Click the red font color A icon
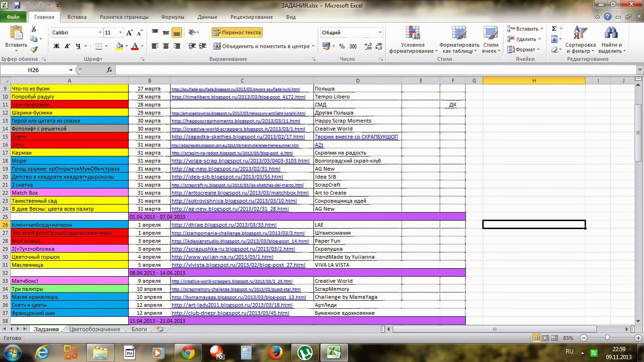 (135, 46)
